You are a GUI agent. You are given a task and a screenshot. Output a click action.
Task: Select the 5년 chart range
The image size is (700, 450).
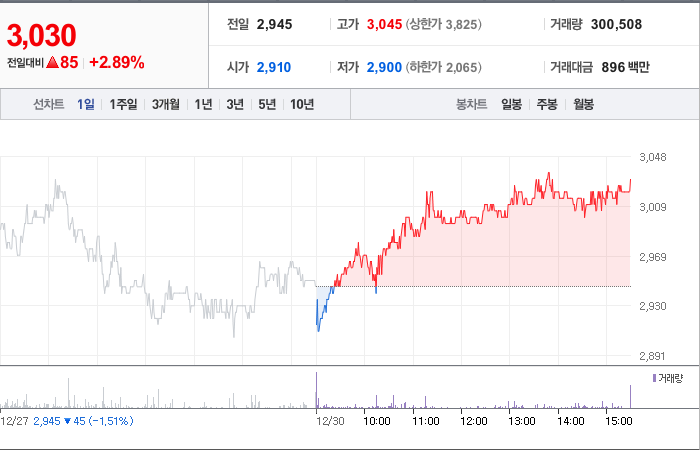click(267, 104)
